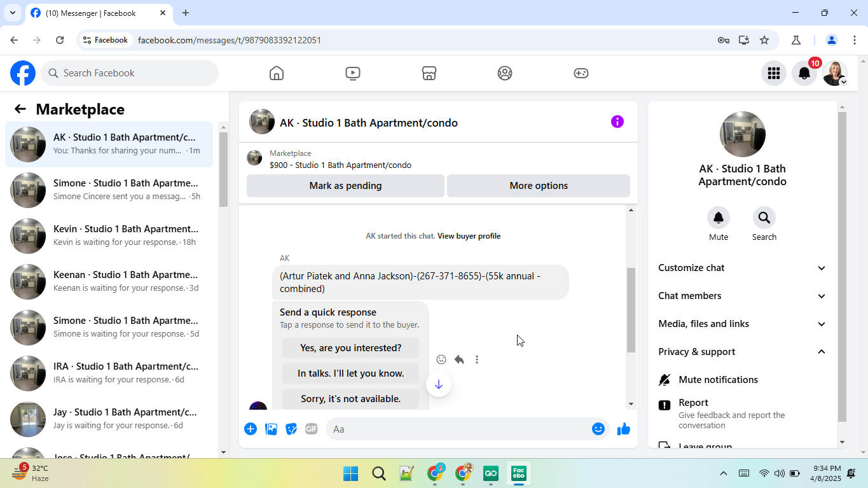Click the Mute bell icon in the chat panel
This screenshot has width=868, height=488.
pyautogui.click(x=719, y=218)
